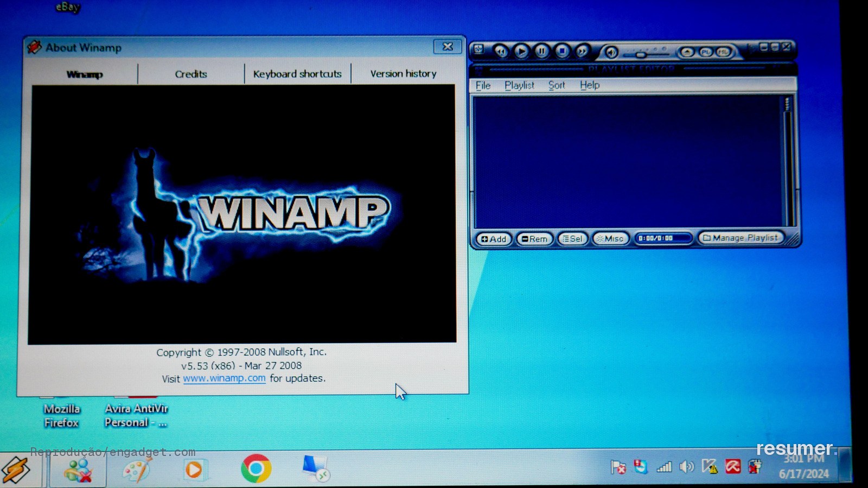
Task: Start playback with the Play button
Action: click(x=521, y=52)
